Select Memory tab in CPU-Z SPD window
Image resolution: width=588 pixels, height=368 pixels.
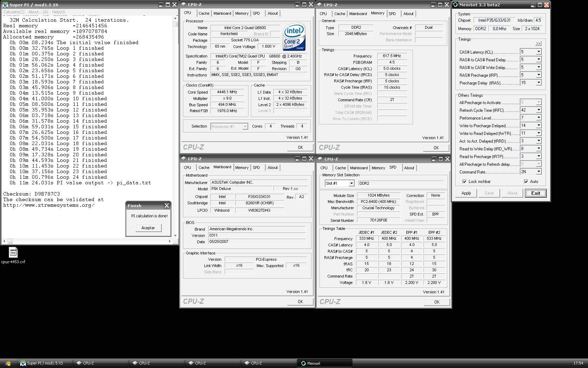click(x=378, y=168)
